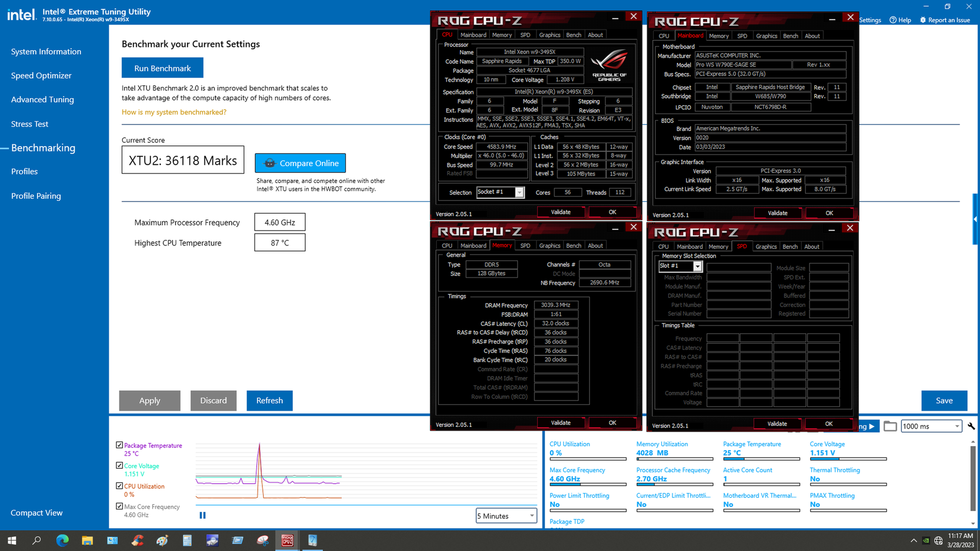Open CCleaner from taskbar
Screen dimensions: 980x551
click(x=137, y=540)
